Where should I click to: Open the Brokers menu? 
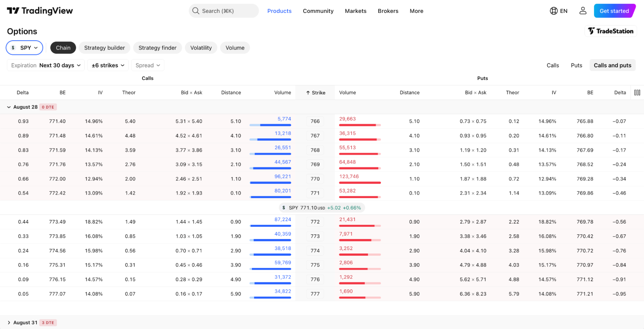388,11
